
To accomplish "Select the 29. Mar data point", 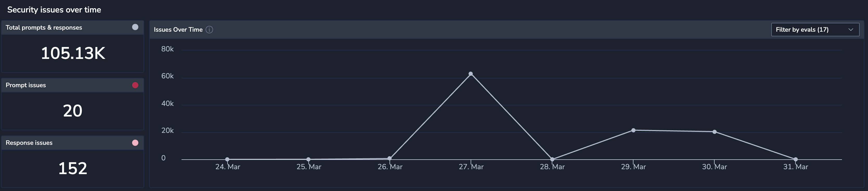I will tap(633, 130).
